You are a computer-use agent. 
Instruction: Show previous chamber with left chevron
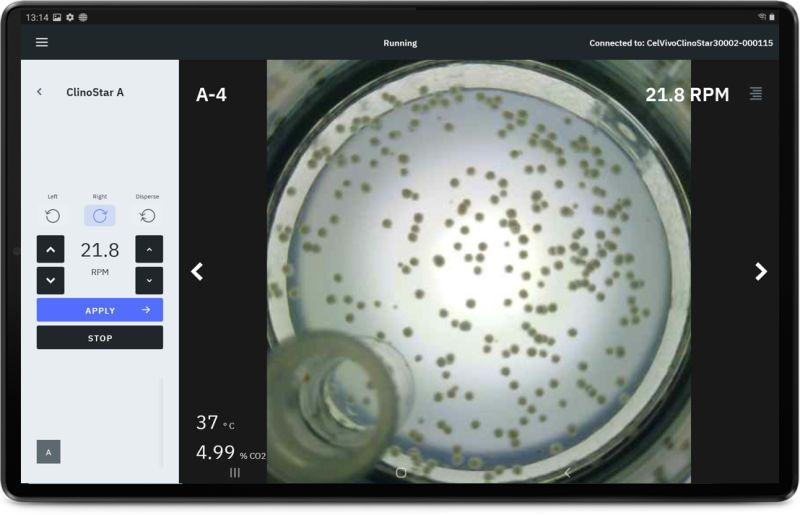tap(197, 272)
